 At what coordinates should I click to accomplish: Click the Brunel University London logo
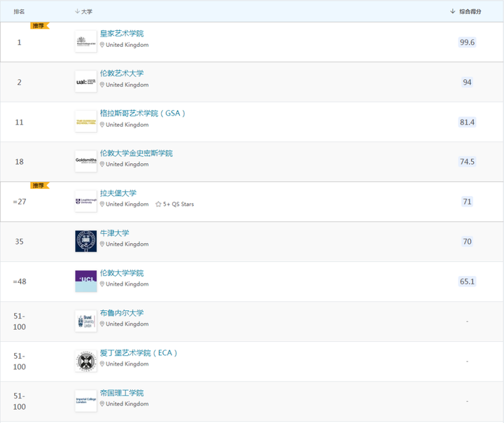pyautogui.click(x=86, y=321)
